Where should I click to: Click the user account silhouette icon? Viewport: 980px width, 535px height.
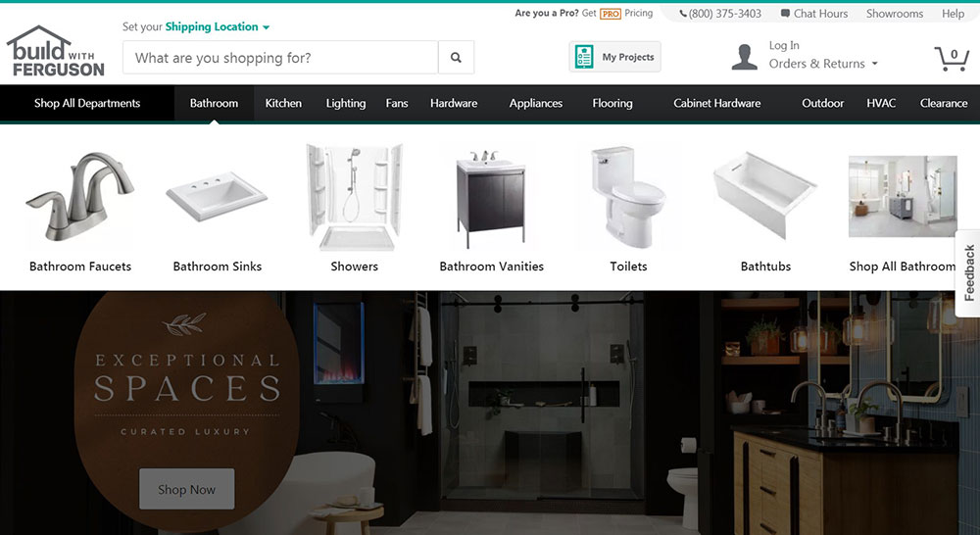[745, 57]
